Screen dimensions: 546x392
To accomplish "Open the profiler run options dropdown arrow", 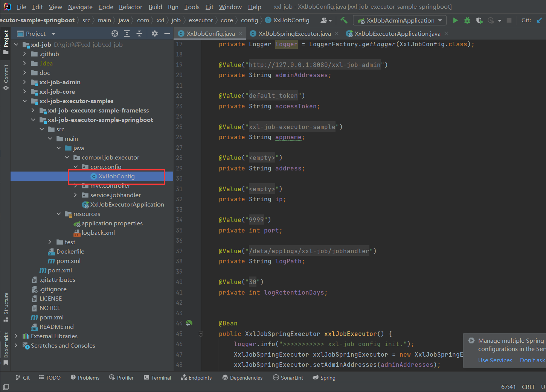I will tap(500, 21).
